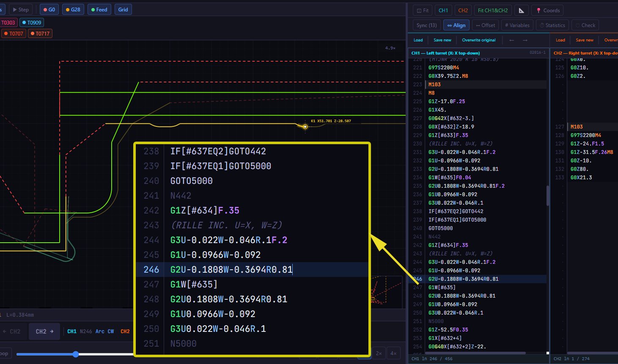Enable the Align mode button
The image size is (618, 364).
456,25
